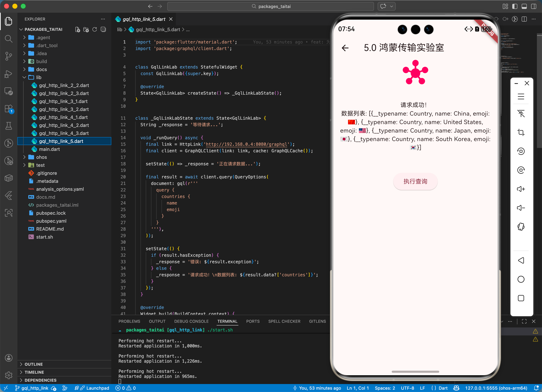Toggle the secondary side bar
This screenshot has width=542, height=392.
tap(533, 7)
